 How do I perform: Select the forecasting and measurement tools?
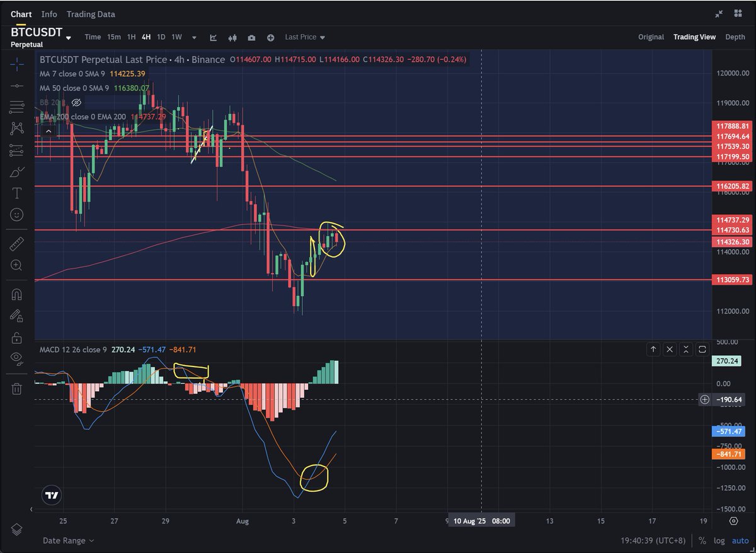point(17,150)
